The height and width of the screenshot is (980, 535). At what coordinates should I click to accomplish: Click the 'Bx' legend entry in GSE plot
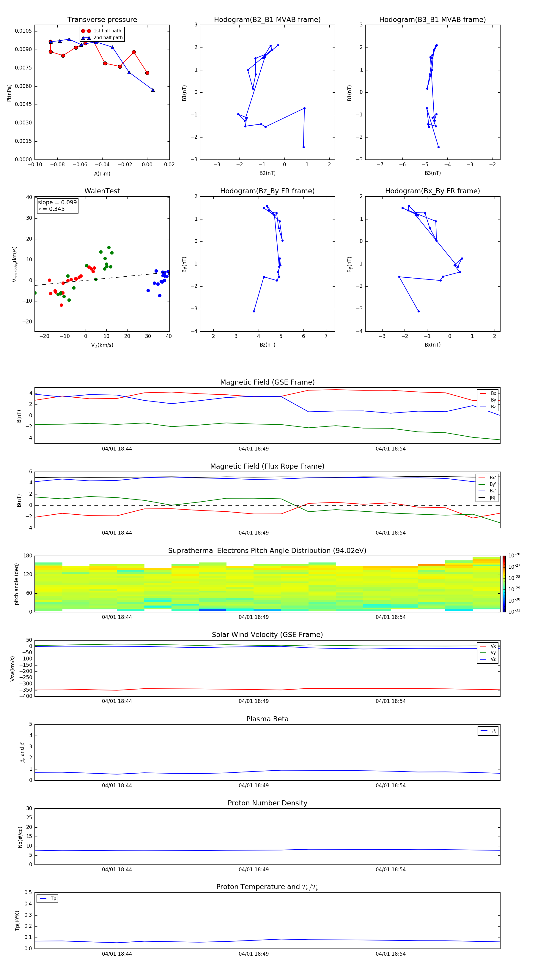[488, 393]
